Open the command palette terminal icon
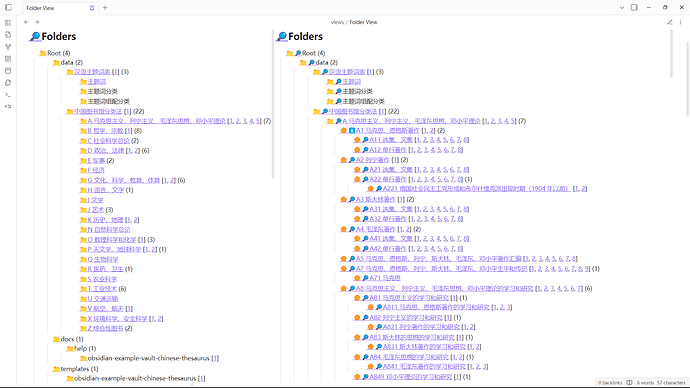Viewport: 690px width, 388px height. pyautogui.click(x=8, y=95)
